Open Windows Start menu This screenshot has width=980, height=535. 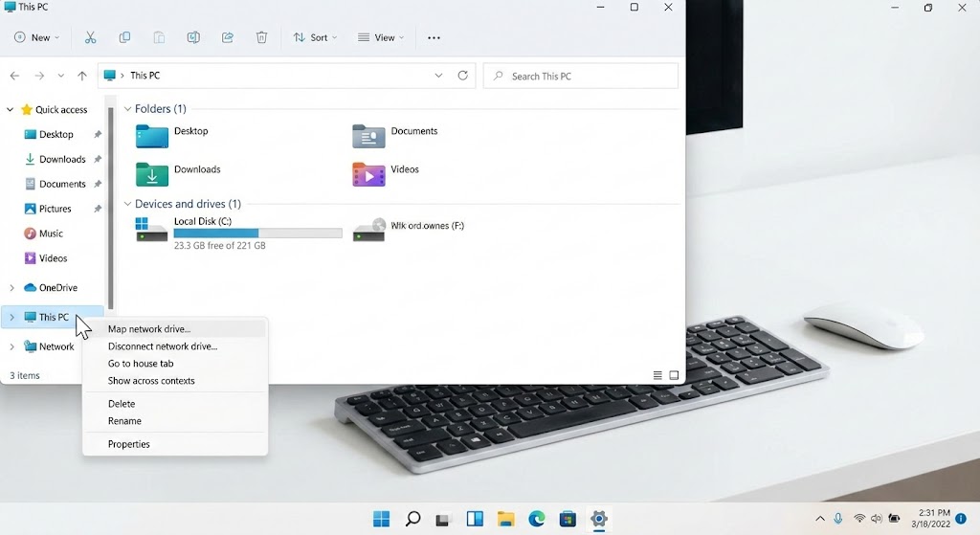(x=381, y=518)
